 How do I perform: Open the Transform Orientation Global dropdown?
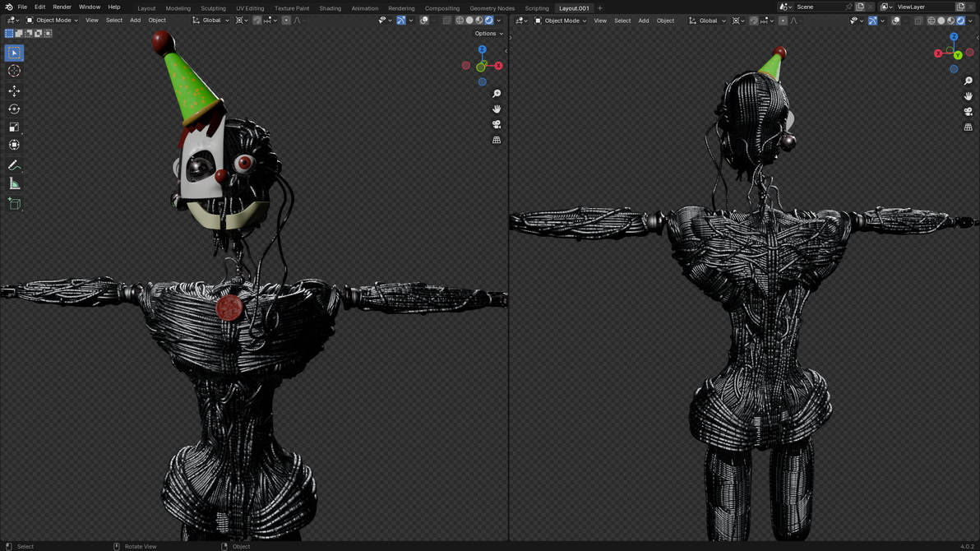(x=212, y=20)
